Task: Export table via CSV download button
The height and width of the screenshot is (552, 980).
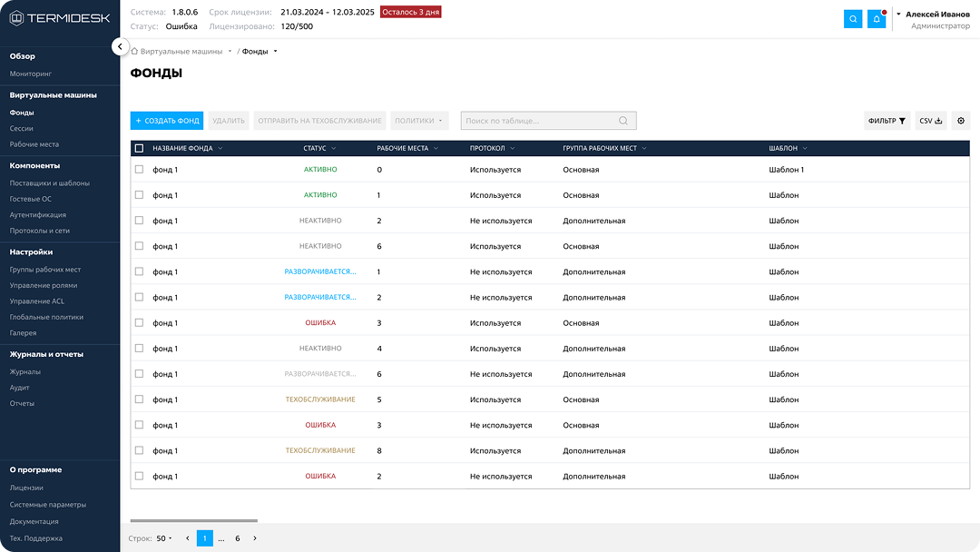Action: [931, 121]
